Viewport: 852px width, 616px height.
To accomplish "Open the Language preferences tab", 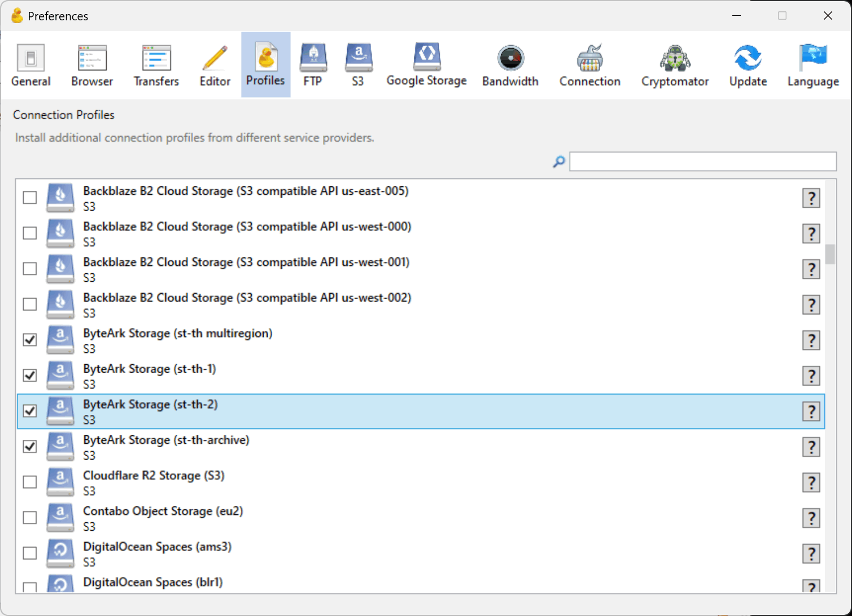I will [813, 65].
